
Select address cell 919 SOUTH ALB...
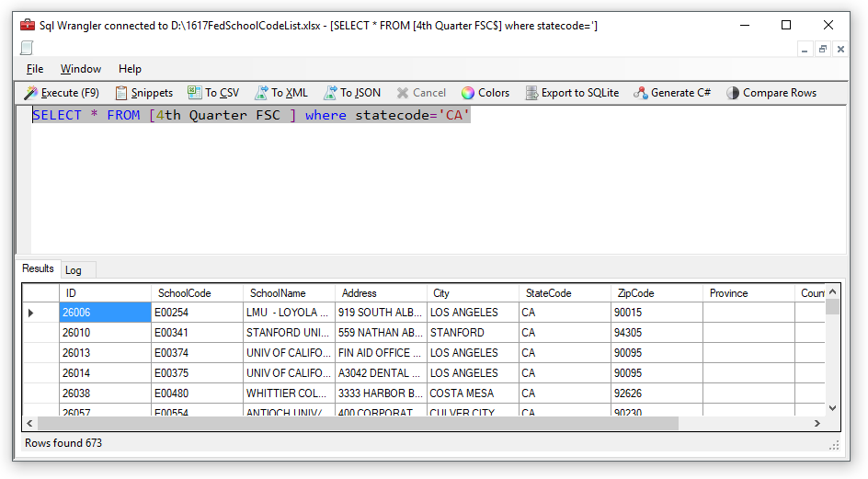[381, 313]
